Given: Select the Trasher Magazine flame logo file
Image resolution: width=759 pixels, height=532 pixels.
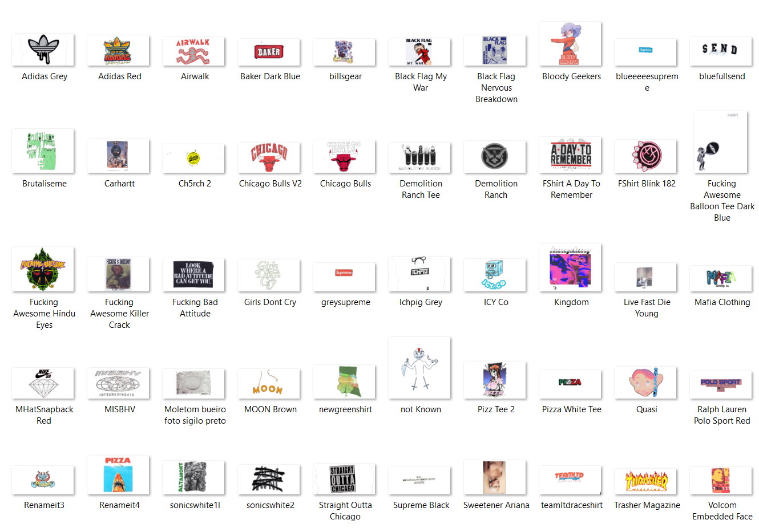Looking at the screenshot, I should [645, 481].
